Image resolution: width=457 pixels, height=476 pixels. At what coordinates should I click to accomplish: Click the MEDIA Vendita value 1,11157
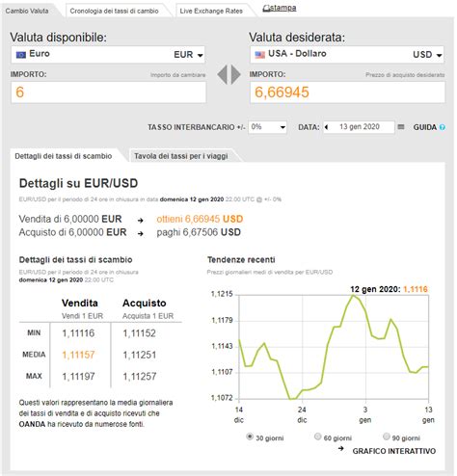(78, 355)
